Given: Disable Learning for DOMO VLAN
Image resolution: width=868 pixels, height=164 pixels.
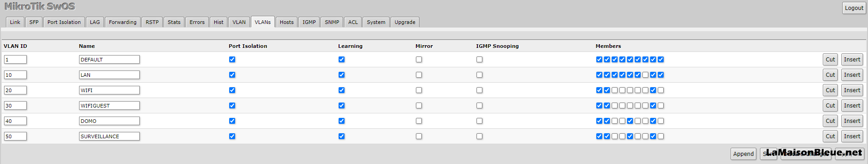Looking at the screenshot, I should pyautogui.click(x=341, y=121).
